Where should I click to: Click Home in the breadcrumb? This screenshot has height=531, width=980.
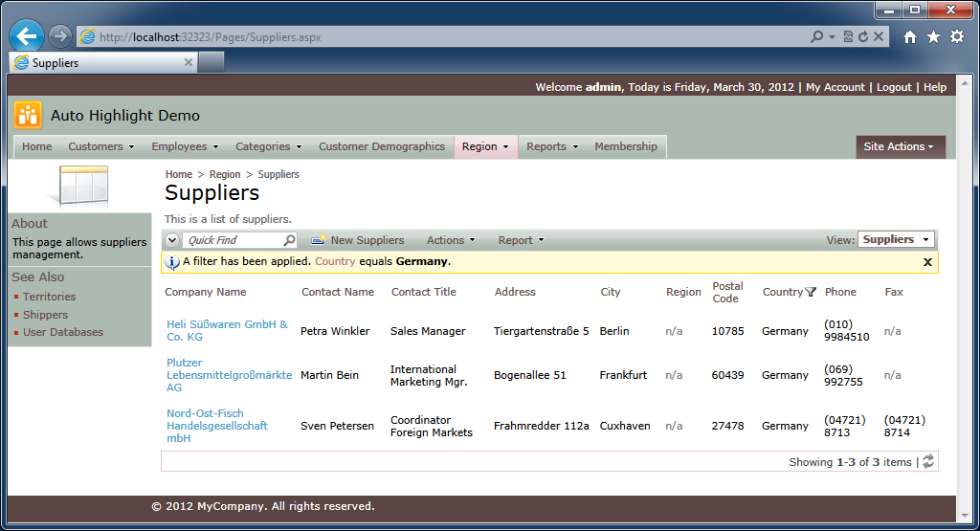(x=179, y=174)
